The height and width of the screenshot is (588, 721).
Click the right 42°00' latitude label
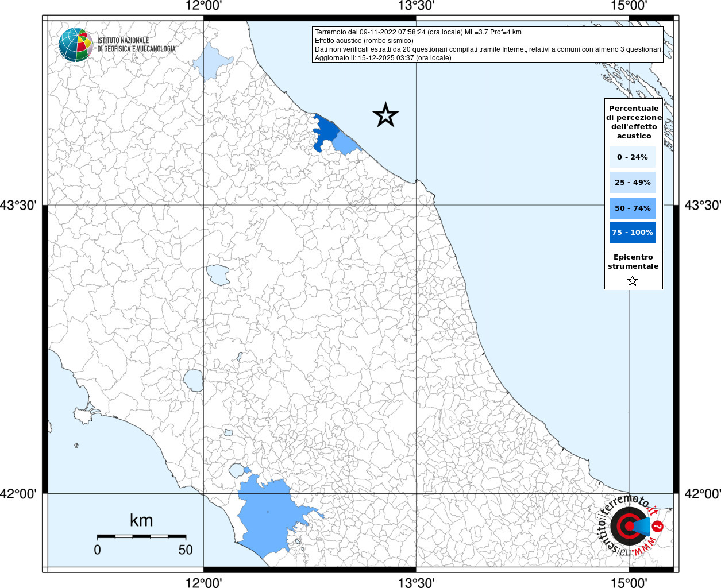click(702, 493)
